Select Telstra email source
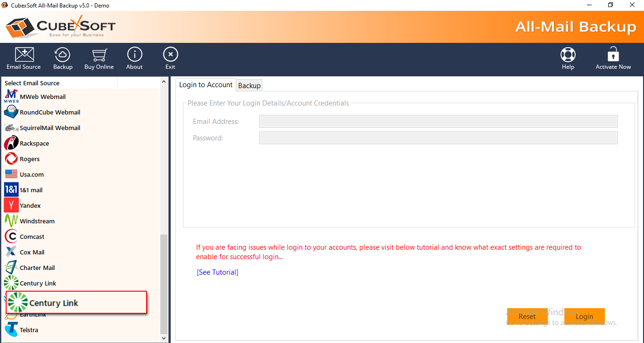644x343 pixels. 29,330
